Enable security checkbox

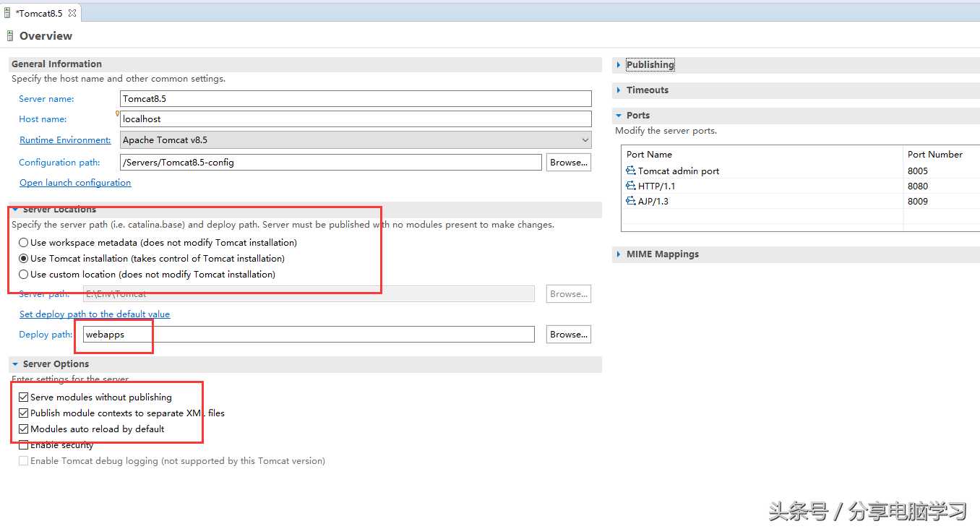click(x=24, y=445)
